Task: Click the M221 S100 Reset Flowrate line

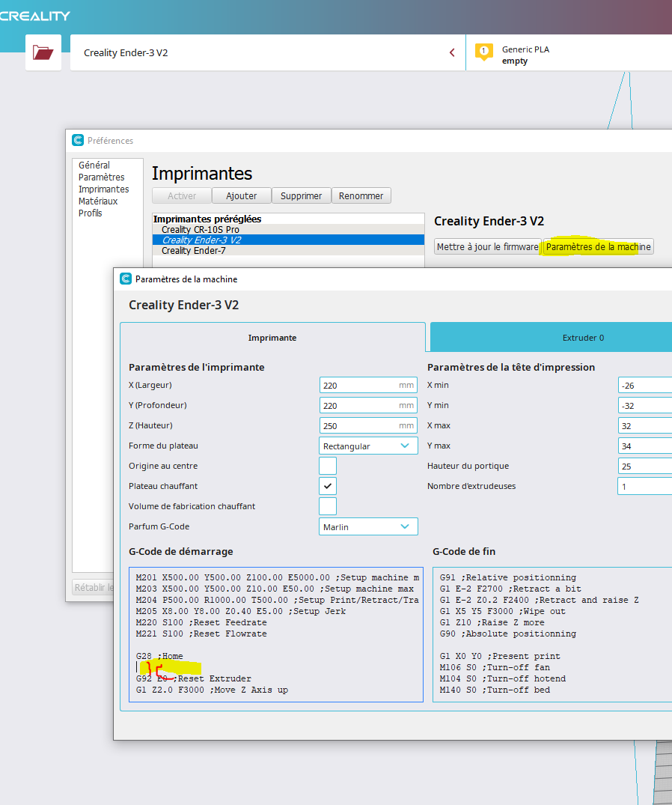Action: (x=201, y=634)
